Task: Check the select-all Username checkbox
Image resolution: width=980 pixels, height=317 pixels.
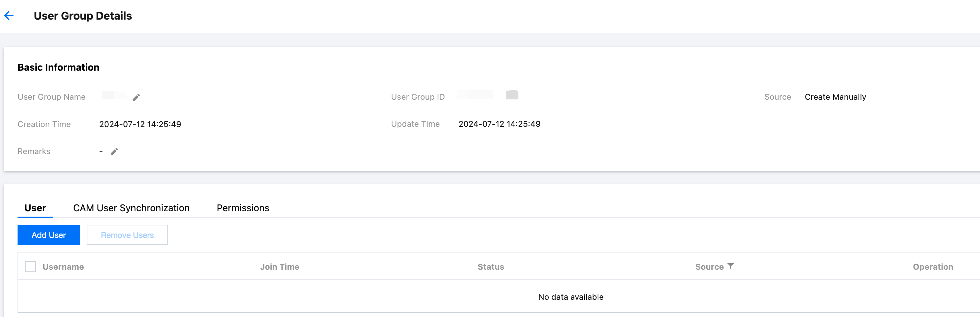Action: 30,267
